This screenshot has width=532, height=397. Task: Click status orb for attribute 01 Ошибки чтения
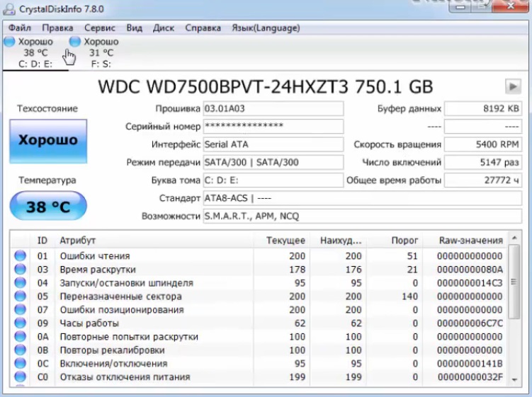tap(20, 256)
